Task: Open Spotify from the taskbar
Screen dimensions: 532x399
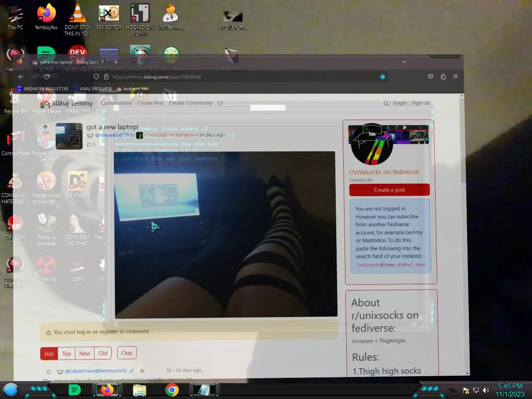Action: (x=74, y=390)
